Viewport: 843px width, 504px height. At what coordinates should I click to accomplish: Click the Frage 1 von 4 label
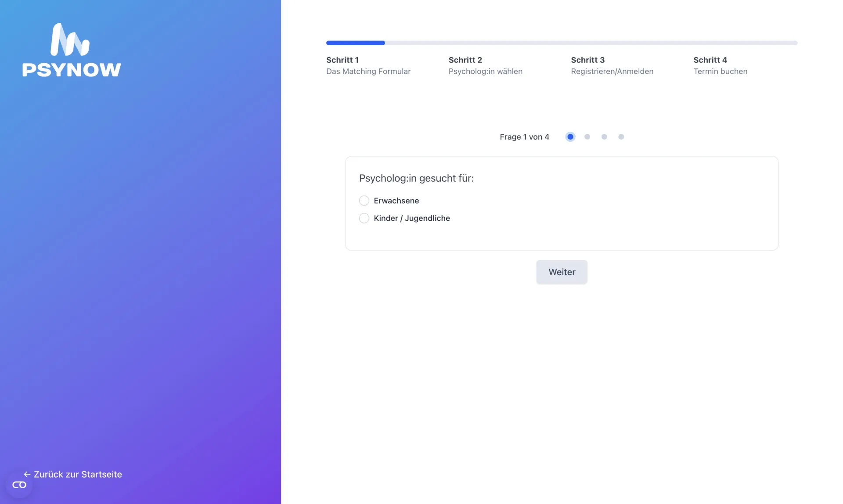tap(524, 137)
